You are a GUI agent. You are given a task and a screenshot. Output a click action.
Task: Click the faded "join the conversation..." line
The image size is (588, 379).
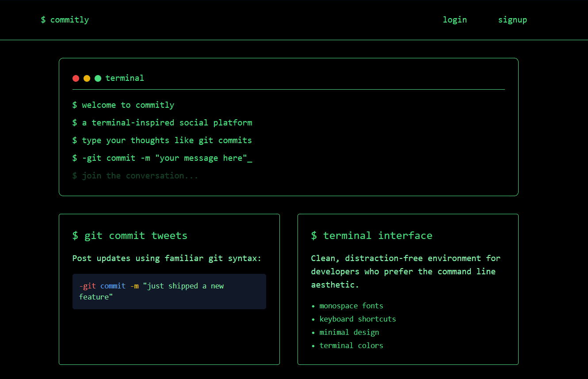pyautogui.click(x=135, y=176)
